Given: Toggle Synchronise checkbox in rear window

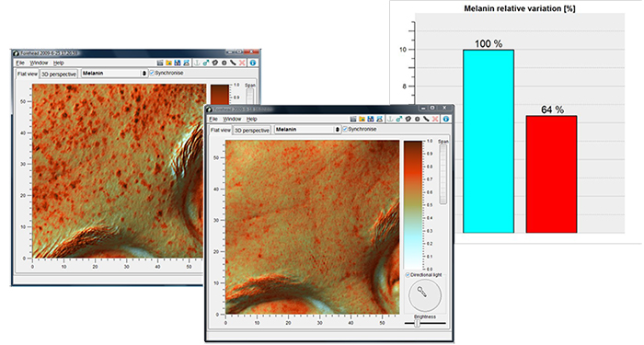Looking at the screenshot, I should [152, 73].
